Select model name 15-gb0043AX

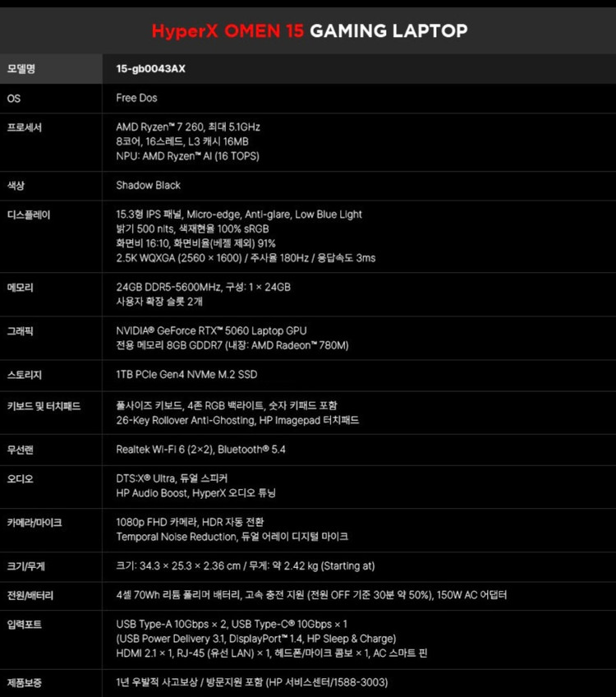click(150, 69)
